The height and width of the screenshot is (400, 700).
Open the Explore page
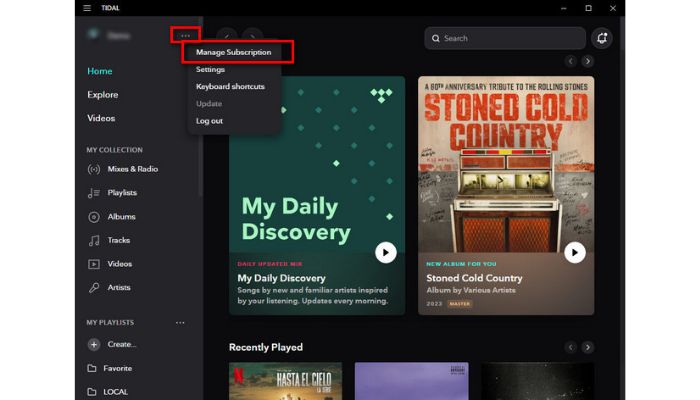click(x=103, y=95)
